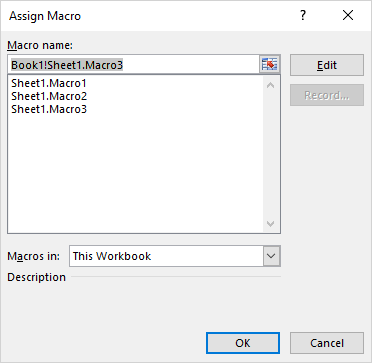
Task: Open help via the question mark
Action: (x=303, y=15)
